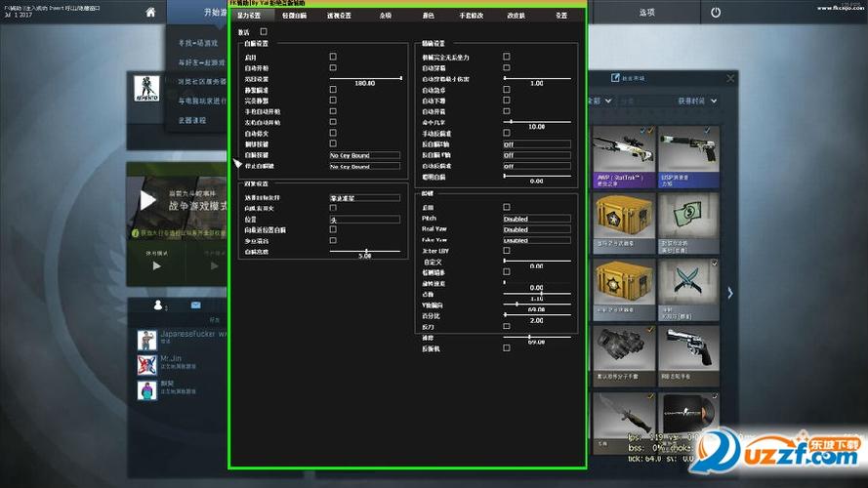
Task: Toggle the Jitter LBY checkbox
Action: click(x=506, y=251)
